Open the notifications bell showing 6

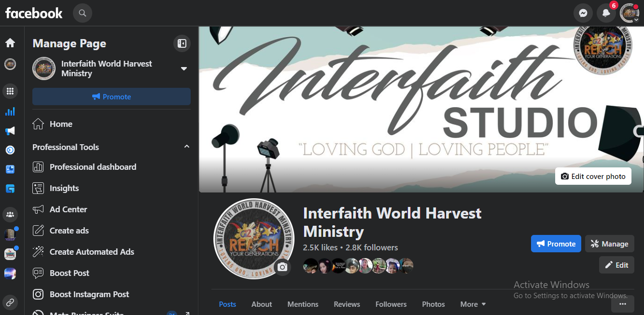[606, 13]
